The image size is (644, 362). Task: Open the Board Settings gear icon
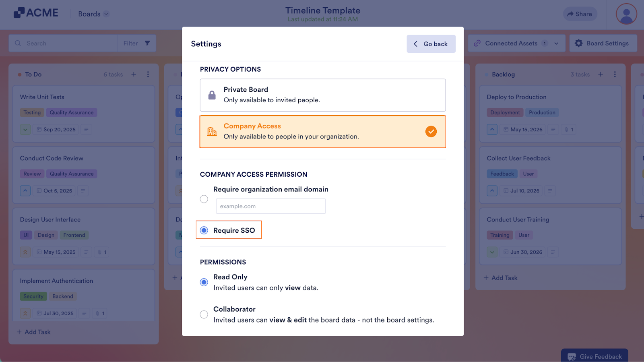tap(579, 43)
